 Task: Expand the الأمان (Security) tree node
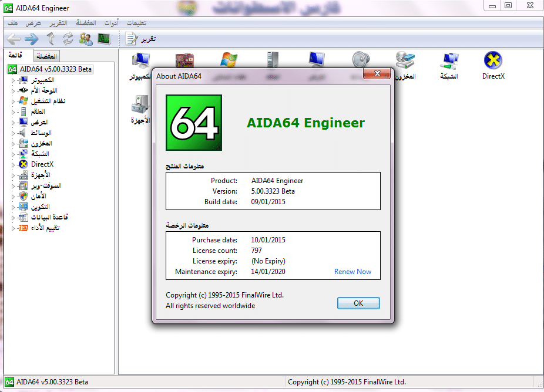(x=13, y=197)
